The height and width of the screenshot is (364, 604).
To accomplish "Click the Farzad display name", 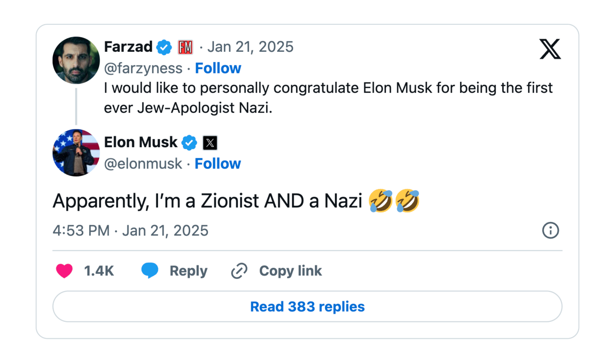I will (x=128, y=47).
